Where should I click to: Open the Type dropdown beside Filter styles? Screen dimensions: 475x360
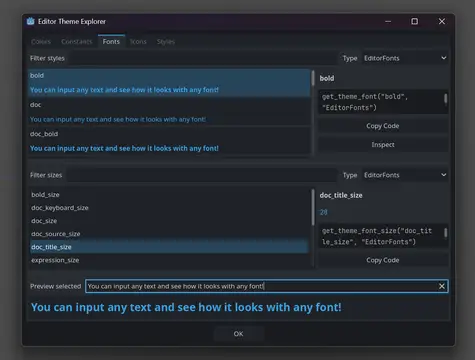click(x=405, y=58)
